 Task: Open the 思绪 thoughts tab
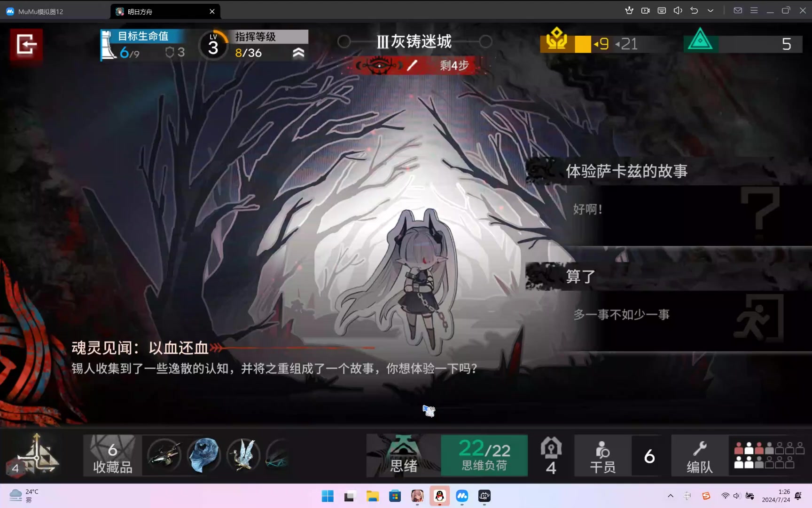[x=403, y=455]
